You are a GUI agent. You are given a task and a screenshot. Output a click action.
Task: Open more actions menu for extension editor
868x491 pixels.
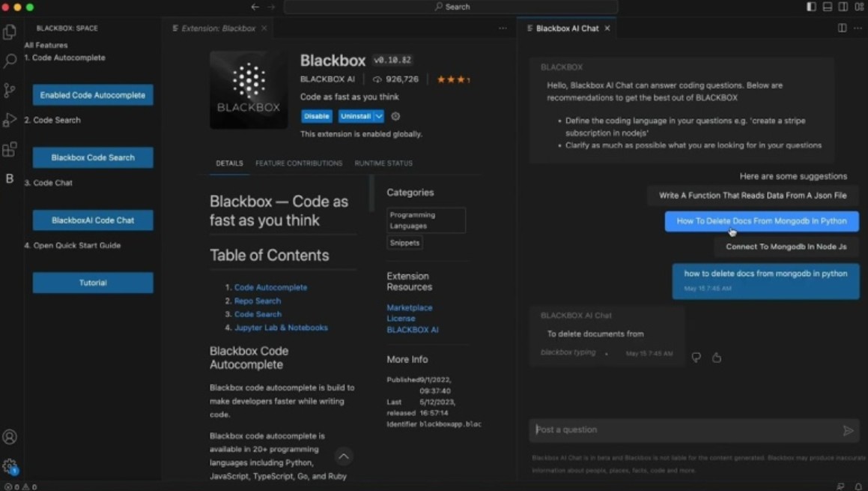click(x=503, y=28)
